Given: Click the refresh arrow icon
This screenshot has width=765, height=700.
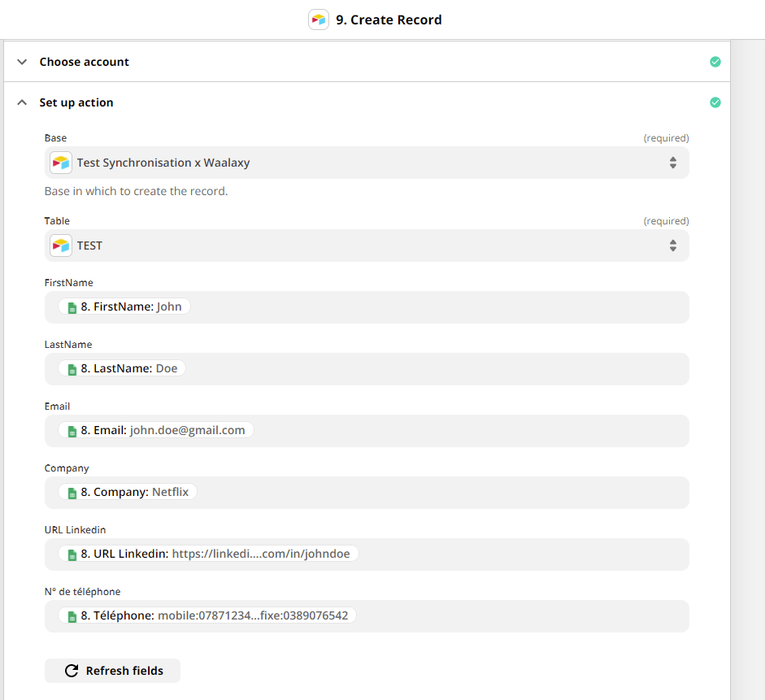Looking at the screenshot, I should point(72,671).
